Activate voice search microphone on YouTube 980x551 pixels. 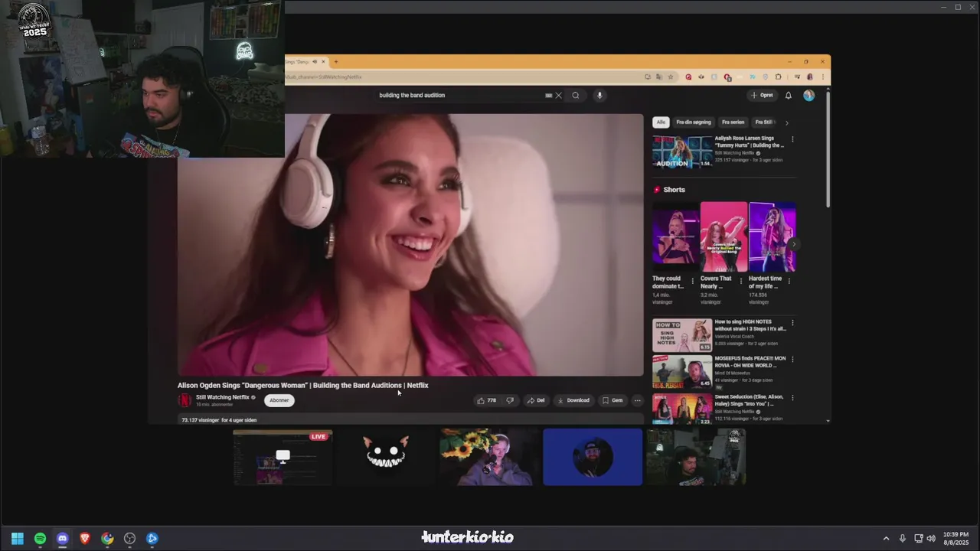599,96
